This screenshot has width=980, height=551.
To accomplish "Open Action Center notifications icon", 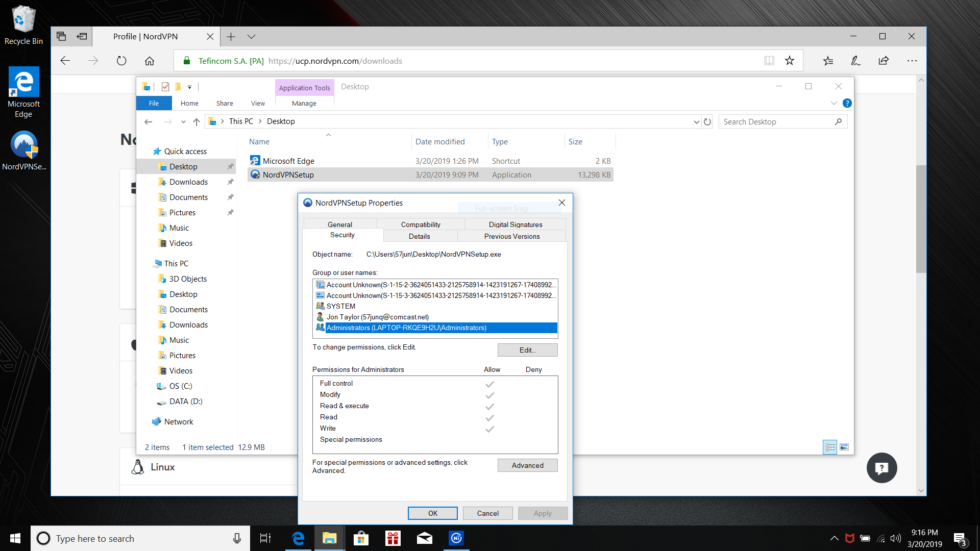I will (960, 539).
